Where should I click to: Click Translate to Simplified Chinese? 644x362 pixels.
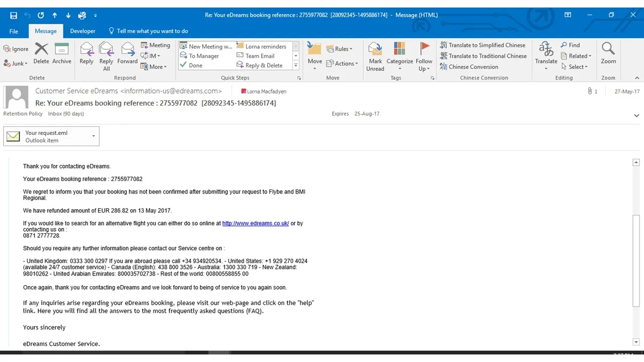pyautogui.click(x=482, y=45)
